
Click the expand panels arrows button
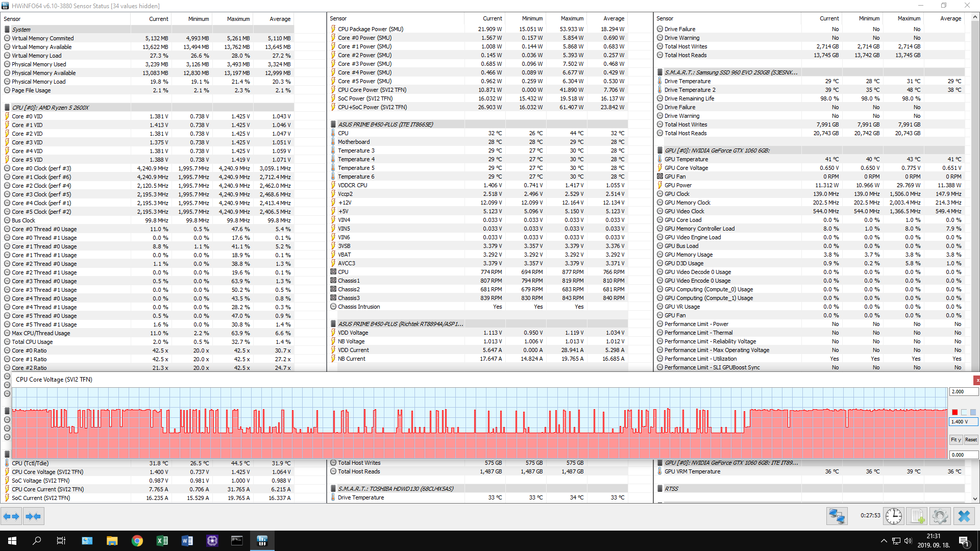coord(11,516)
